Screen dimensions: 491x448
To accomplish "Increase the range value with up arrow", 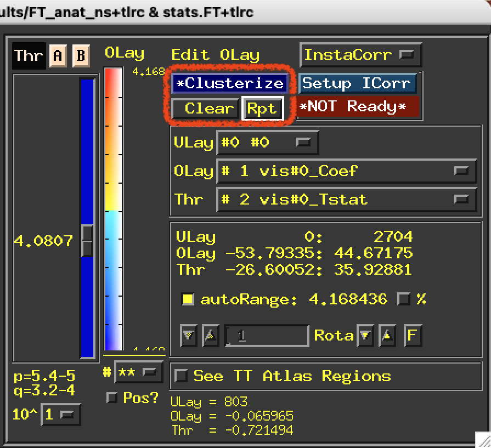I will pos(210,336).
